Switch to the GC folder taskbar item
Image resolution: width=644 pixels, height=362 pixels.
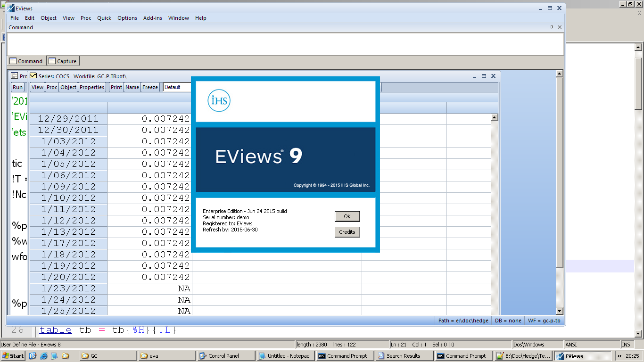point(108,356)
